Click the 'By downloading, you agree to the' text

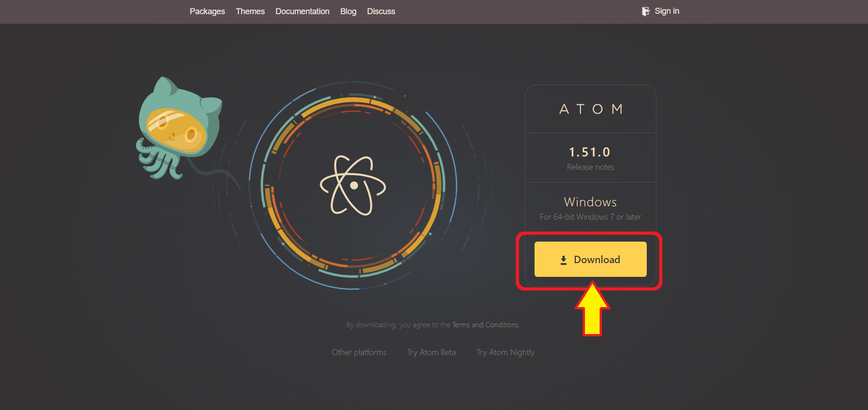(398, 325)
